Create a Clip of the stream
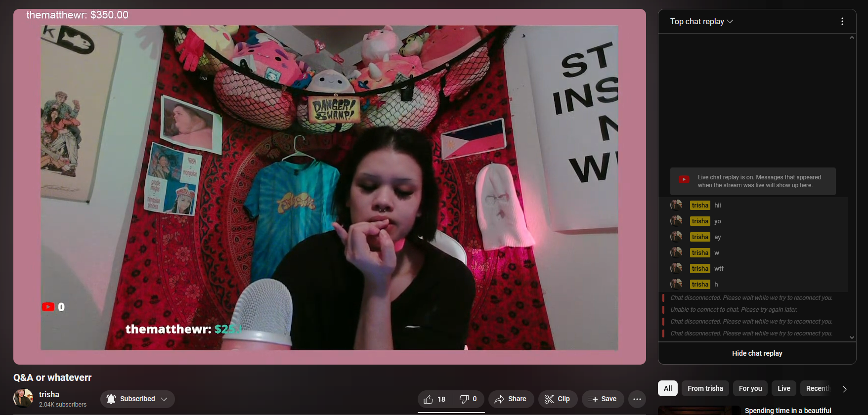The height and width of the screenshot is (415, 868). [558, 399]
